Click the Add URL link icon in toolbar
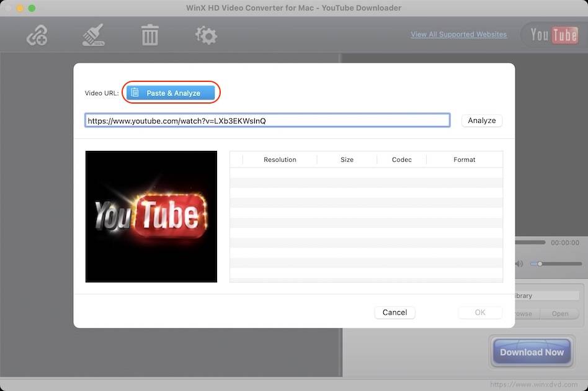This screenshot has width=588, height=391. [x=37, y=35]
